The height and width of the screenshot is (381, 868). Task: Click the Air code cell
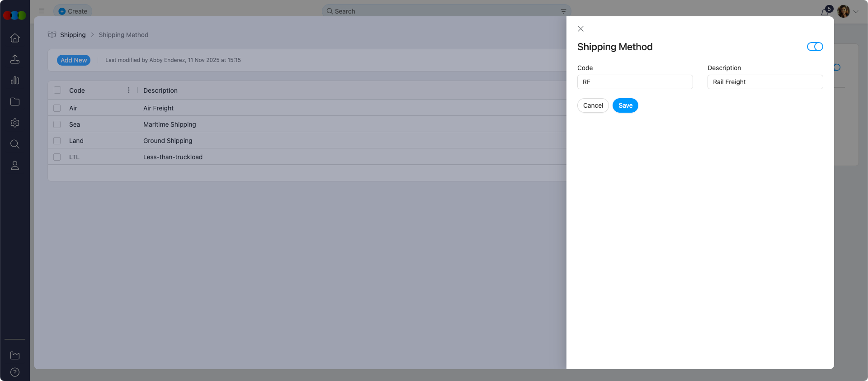click(x=73, y=108)
